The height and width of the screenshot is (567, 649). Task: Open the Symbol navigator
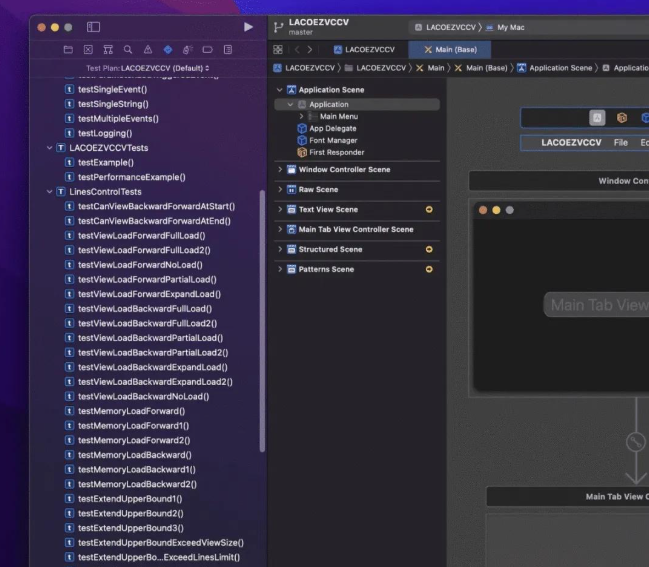pos(108,50)
